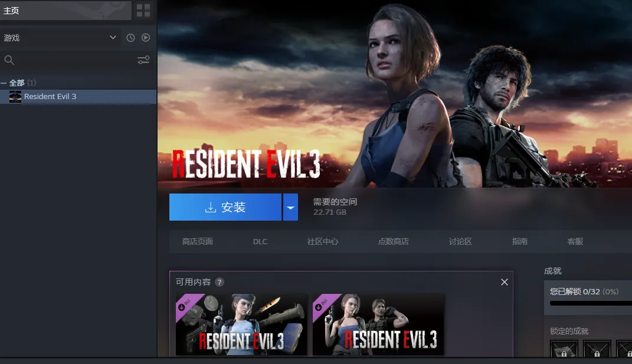Screen dimensions: 632x364
Task: Click the search magnifier icon
Action: tap(9, 60)
